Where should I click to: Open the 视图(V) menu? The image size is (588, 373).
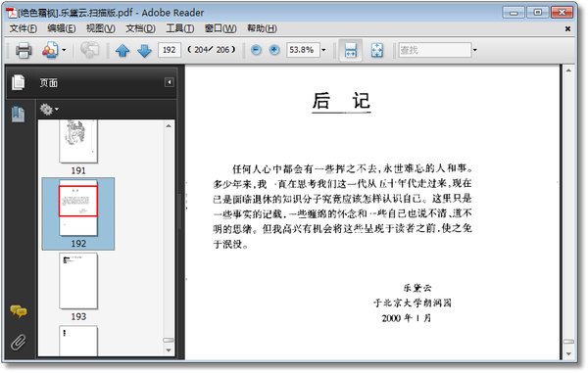[101, 28]
